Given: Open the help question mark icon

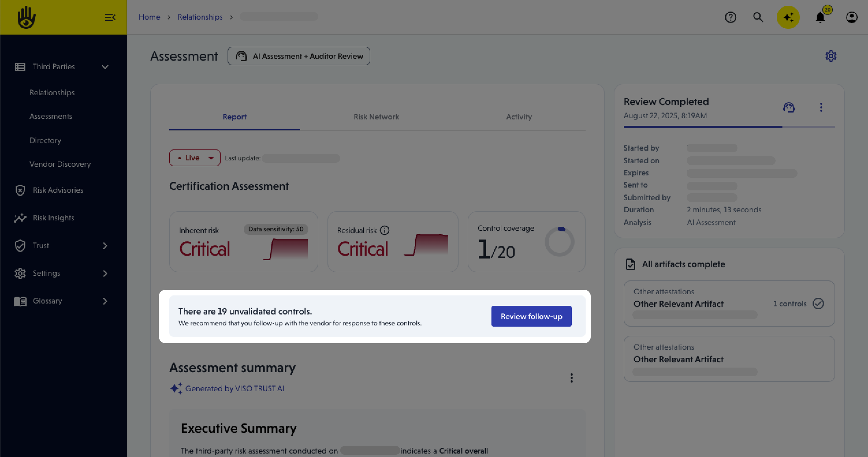Looking at the screenshot, I should (731, 17).
